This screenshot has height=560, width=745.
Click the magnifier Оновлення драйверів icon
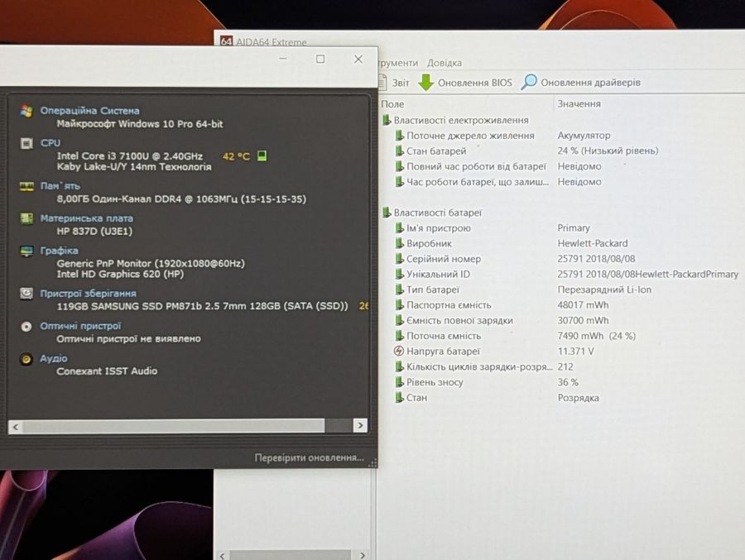(529, 82)
